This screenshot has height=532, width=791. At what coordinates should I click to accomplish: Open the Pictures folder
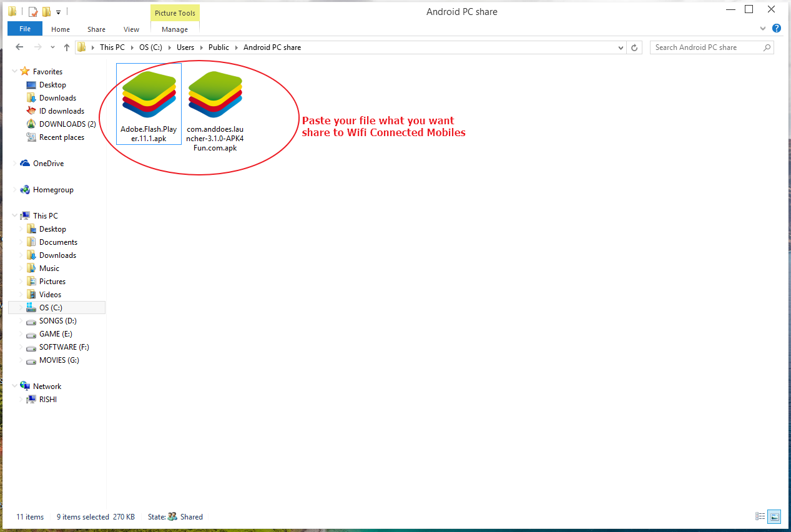point(52,282)
